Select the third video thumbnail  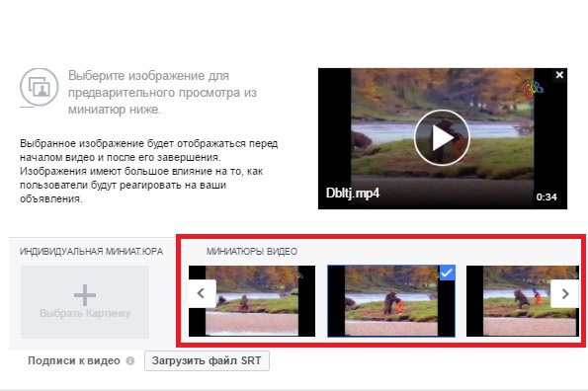click(523, 301)
